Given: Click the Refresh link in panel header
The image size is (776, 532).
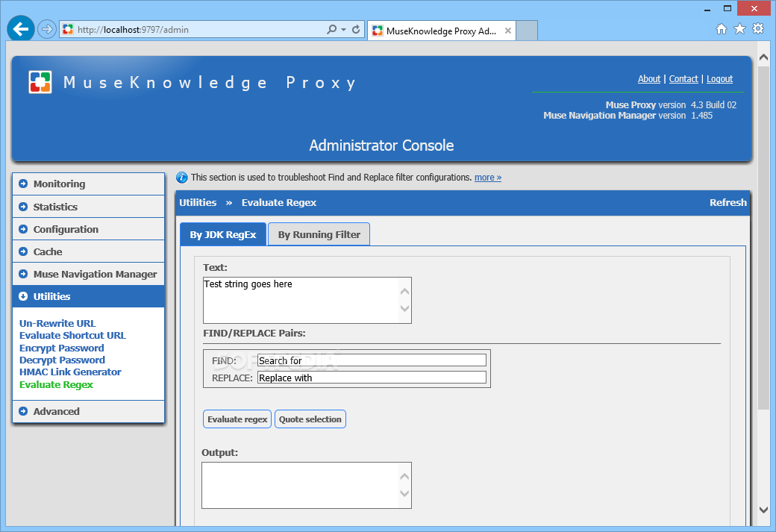Looking at the screenshot, I should 727,202.
